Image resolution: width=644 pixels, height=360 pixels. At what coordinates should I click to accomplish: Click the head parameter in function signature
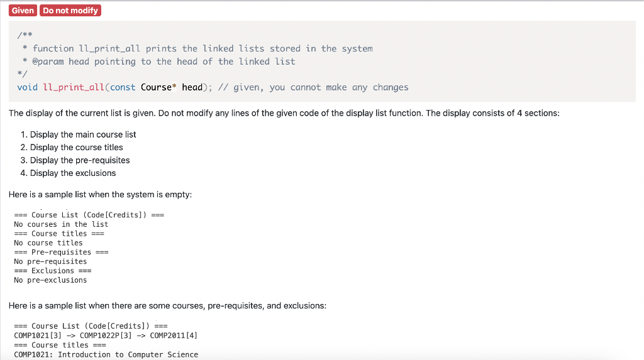click(x=192, y=87)
